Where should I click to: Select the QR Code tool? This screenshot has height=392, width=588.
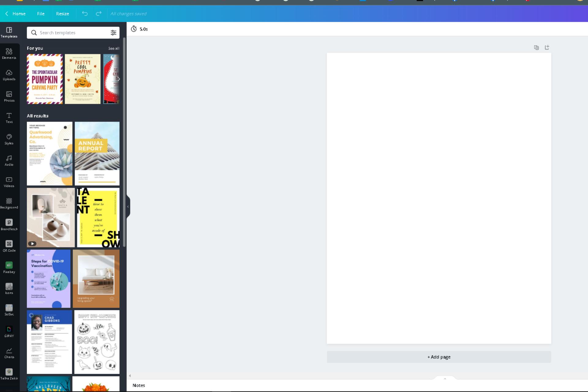coord(9,246)
